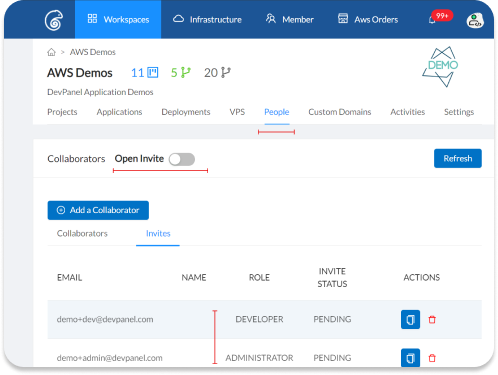Click the demo+dev@devpanel.com email cell
The image size is (498, 375).
[105, 319]
